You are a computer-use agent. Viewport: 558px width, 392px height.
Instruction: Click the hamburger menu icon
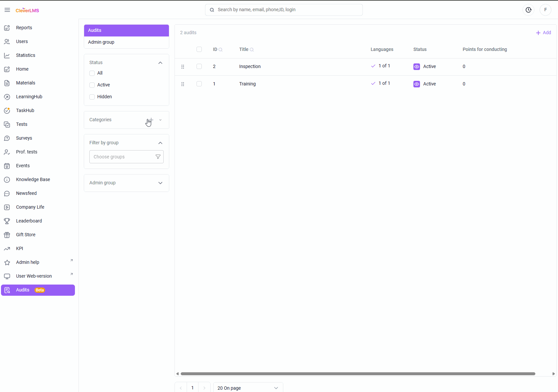[x=7, y=10]
